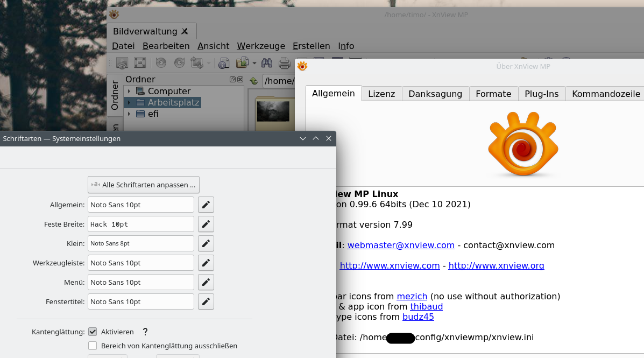Viewport: 644px width, 358px height.
Task: Open the Ansicht menu
Action: point(213,46)
